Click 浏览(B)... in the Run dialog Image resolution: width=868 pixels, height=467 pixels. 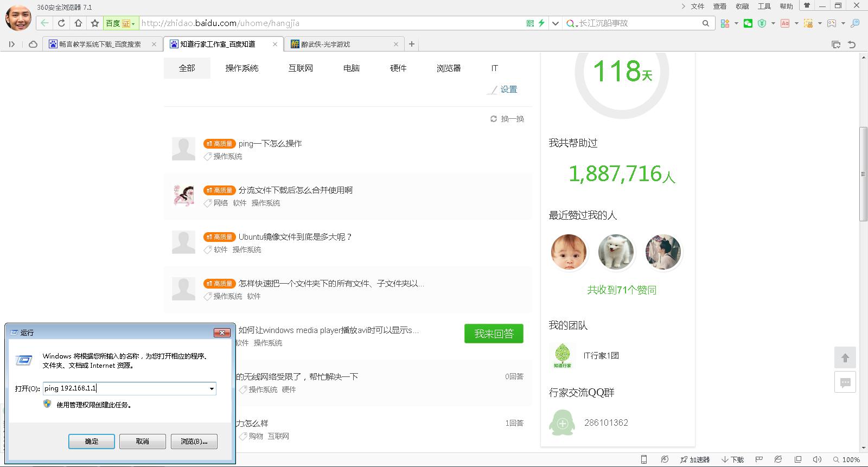(x=194, y=442)
